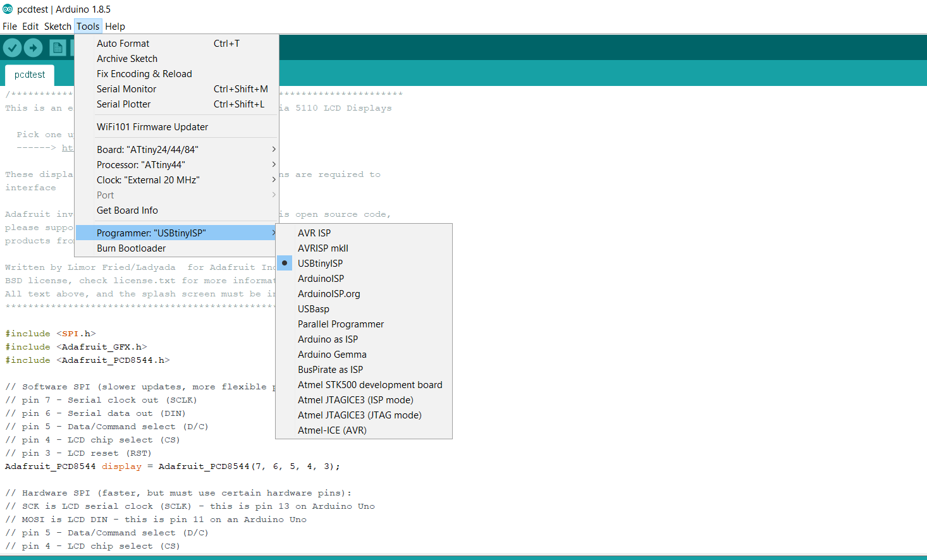The width and height of the screenshot is (927, 560).
Task: Choose Arduino as ISP programmer
Action: click(x=364, y=339)
